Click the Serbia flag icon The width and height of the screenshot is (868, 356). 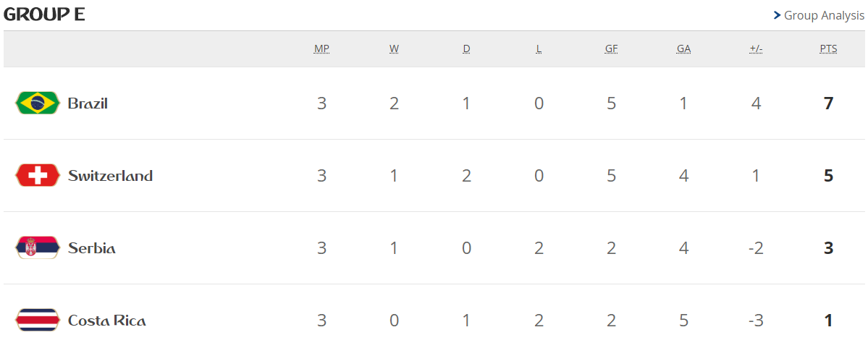[x=37, y=247]
